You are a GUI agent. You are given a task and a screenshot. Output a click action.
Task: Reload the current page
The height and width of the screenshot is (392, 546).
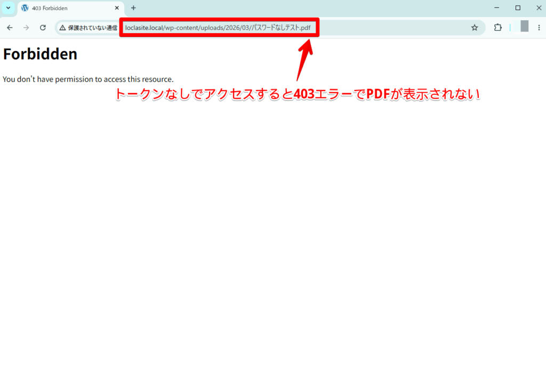(x=43, y=28)
